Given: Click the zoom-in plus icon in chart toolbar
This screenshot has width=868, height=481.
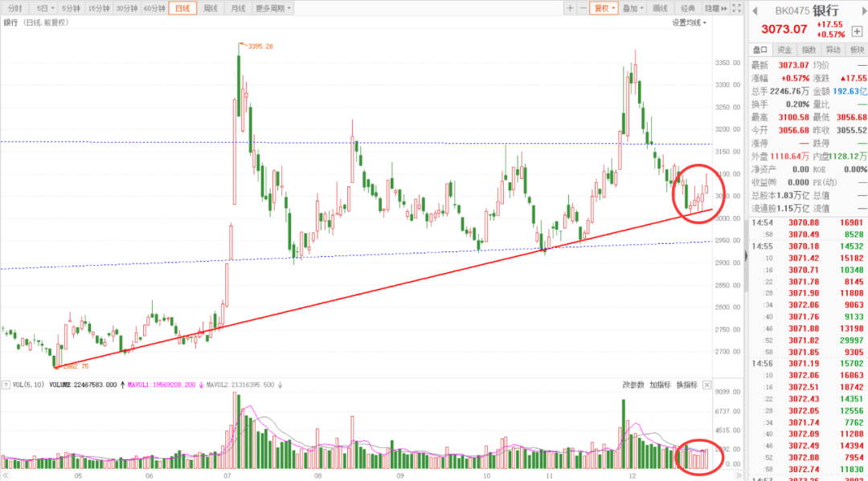Looking at the screenshot, I should tap(570, 8).
